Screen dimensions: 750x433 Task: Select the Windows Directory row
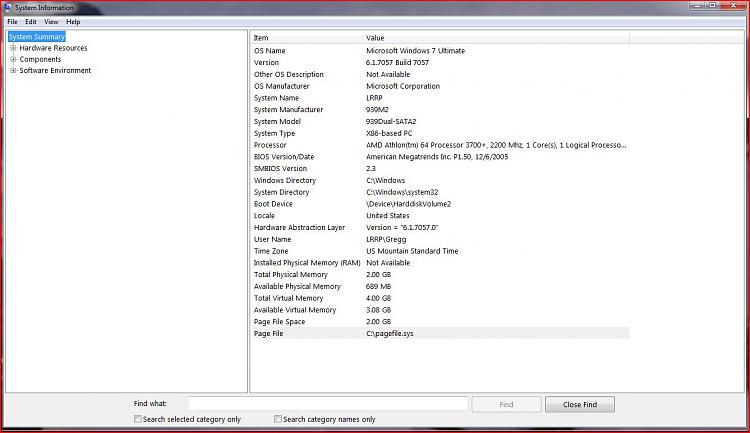(440, 180)
